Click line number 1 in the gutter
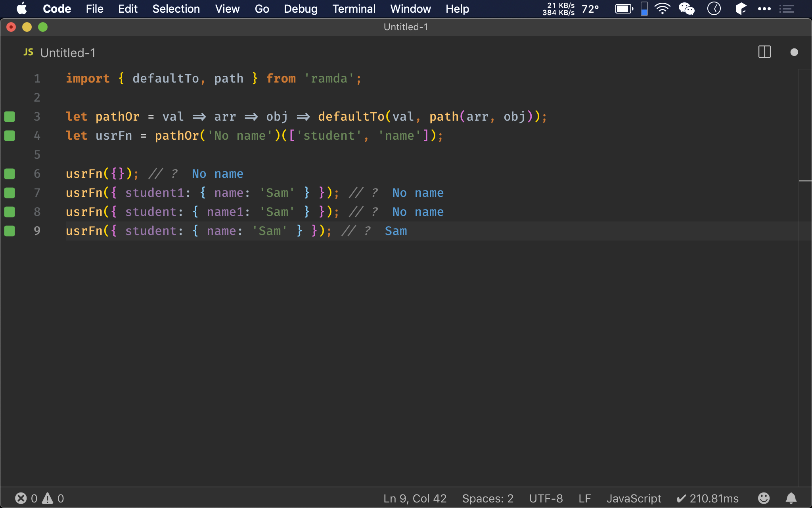This screenshot has height=508, width=812. click(x=37, y=79)
